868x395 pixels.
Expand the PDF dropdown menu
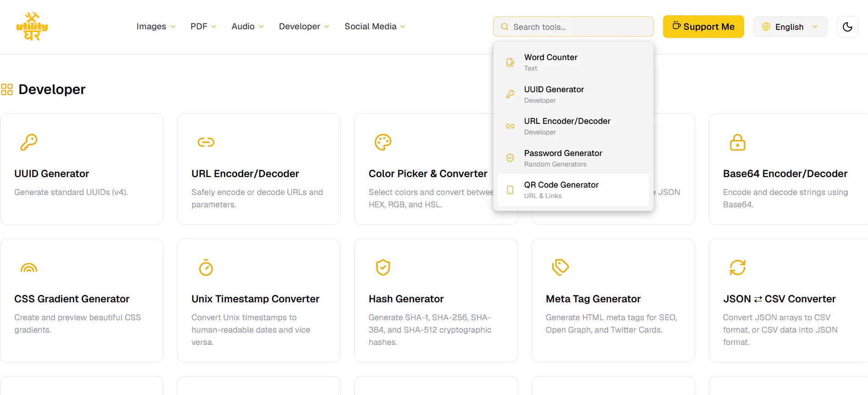[203, 27]
